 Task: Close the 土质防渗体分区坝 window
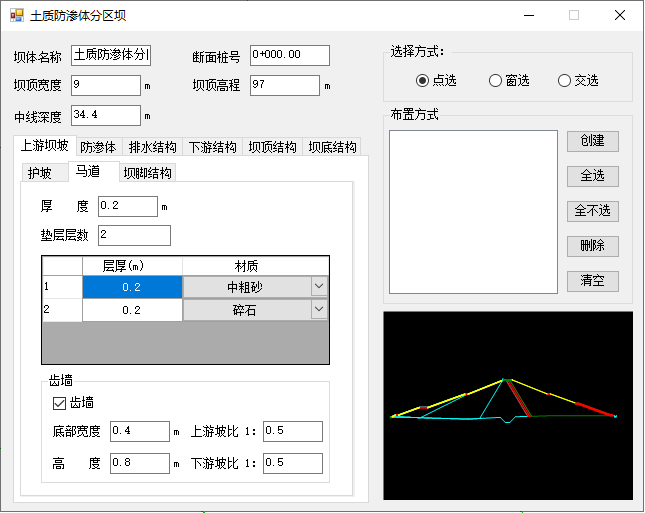click(620, 15)
